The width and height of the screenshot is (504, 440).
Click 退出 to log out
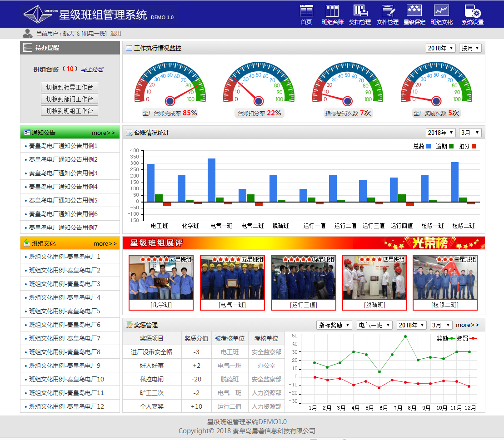click(x=116, y=34)
